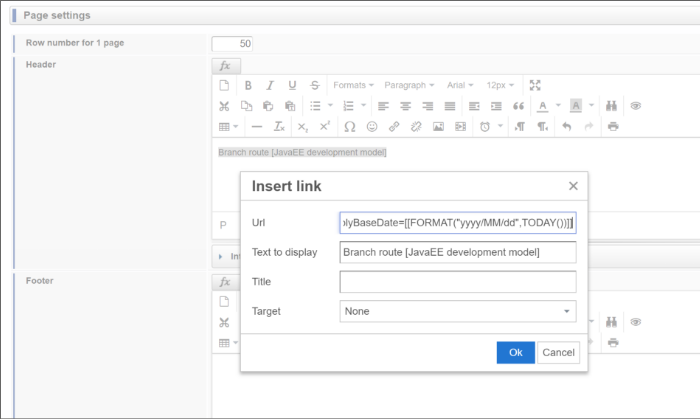Click the Header emoticons smiley icon

click(372, 127)
